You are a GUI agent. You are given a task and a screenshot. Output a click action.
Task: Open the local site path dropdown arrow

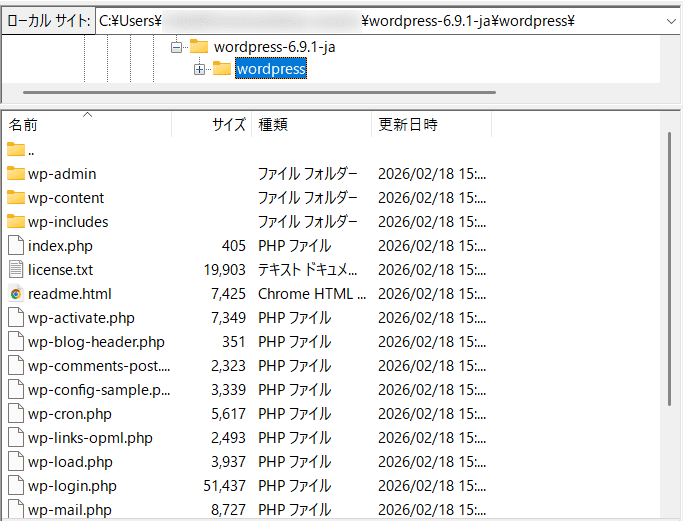671,21
